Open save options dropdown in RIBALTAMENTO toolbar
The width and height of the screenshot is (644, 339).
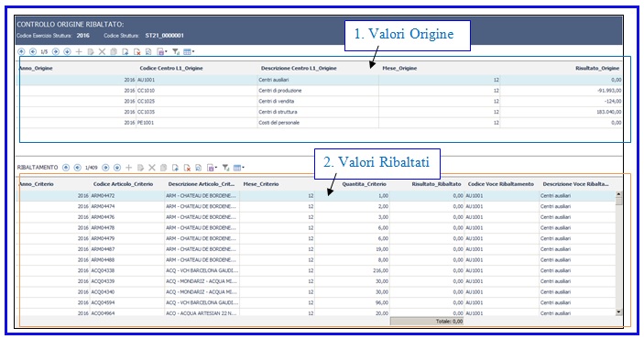(212, 168)
